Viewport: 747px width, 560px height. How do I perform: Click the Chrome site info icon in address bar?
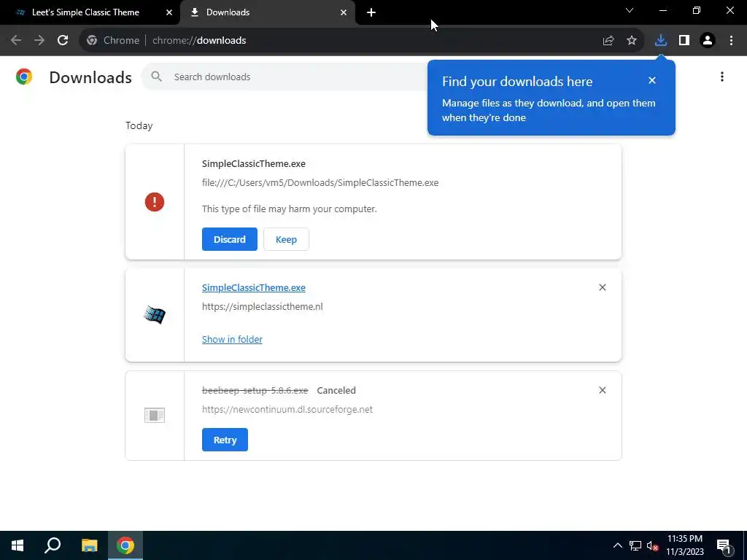point(92,41)
